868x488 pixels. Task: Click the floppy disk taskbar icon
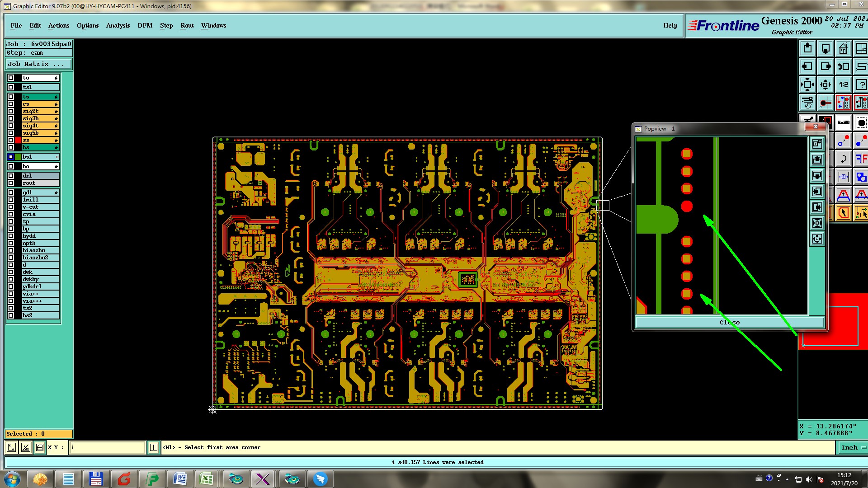96,479
